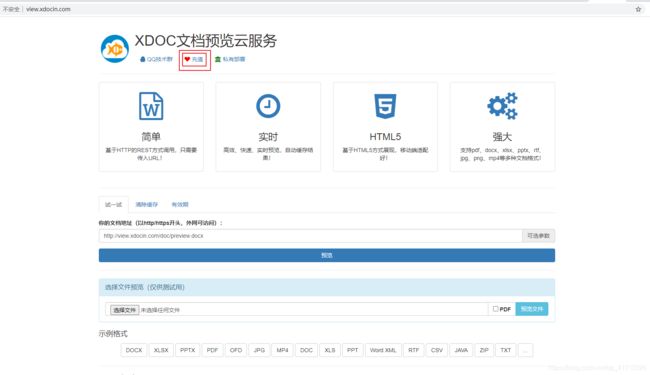The height and width of the screenshot is (375, 650).
Task: Open the 充值 heart link
Action: point(194,60)
